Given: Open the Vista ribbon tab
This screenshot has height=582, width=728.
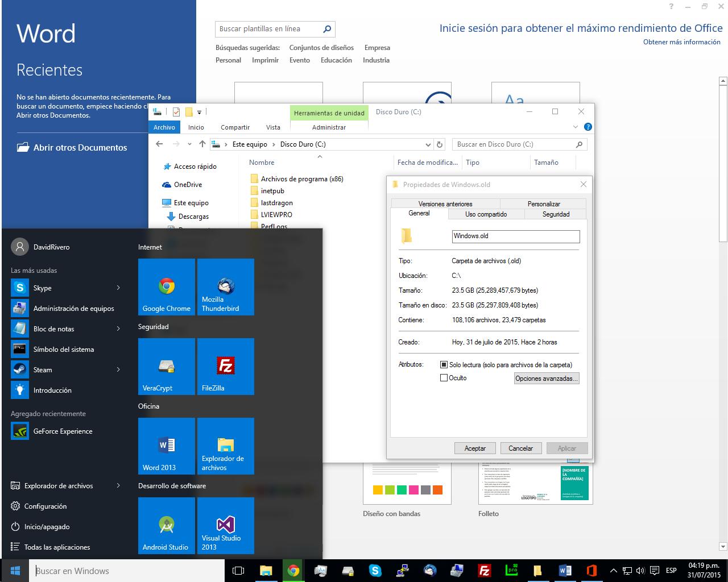Looking at the screenshot, I should tap(273, 127).
